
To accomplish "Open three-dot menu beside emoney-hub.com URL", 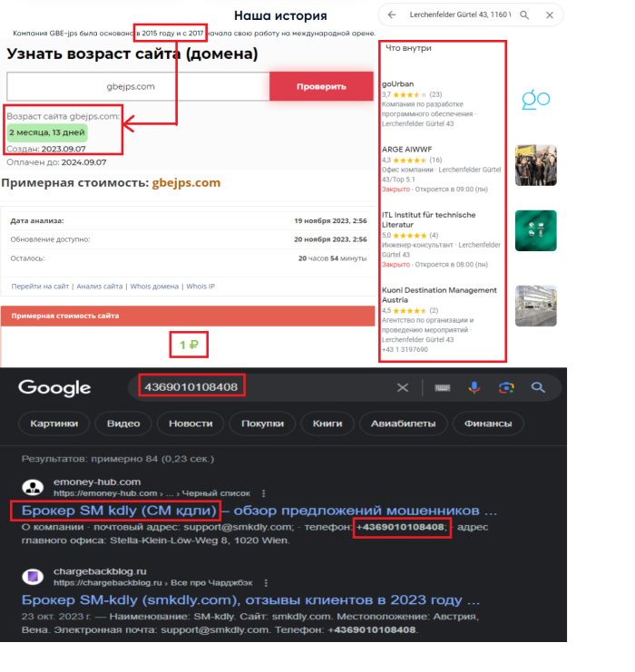I will [263, 493].
